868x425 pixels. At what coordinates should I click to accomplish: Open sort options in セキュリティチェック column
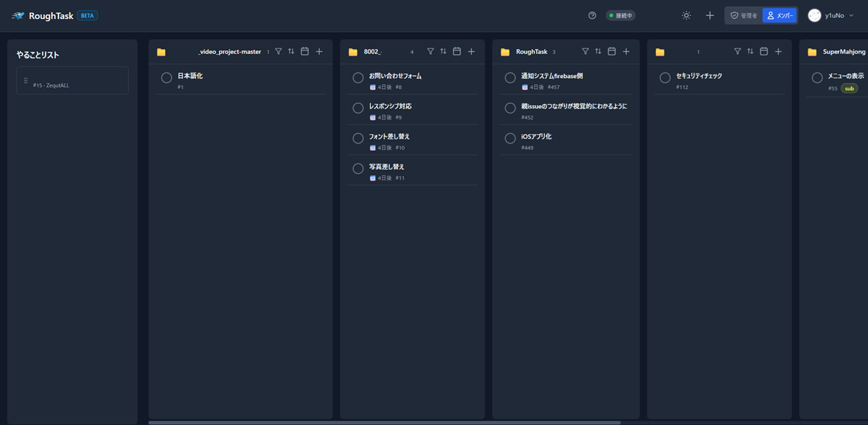pyautogui.click(x=750, y=52)
